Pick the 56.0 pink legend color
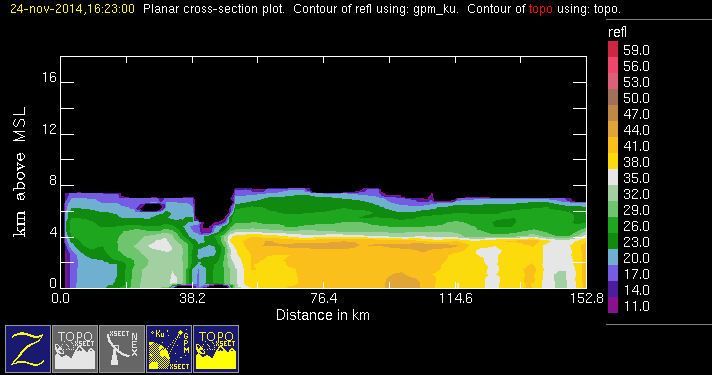The width and height of the screenshot is (712, 375). tap(613, 65)
